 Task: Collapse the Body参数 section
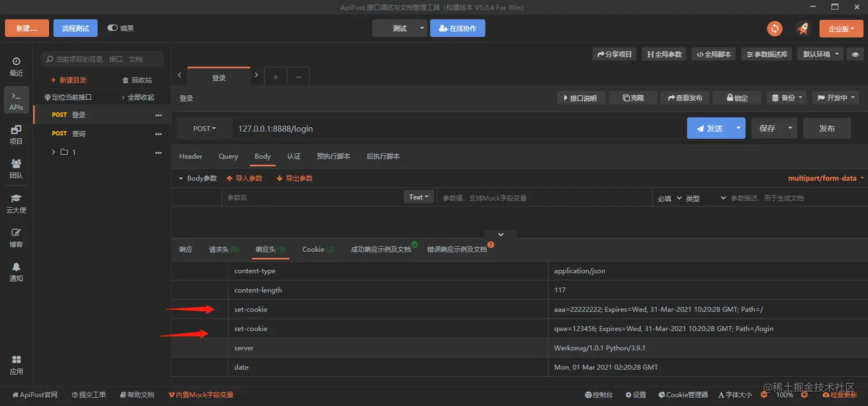click(x=180, y=178)
